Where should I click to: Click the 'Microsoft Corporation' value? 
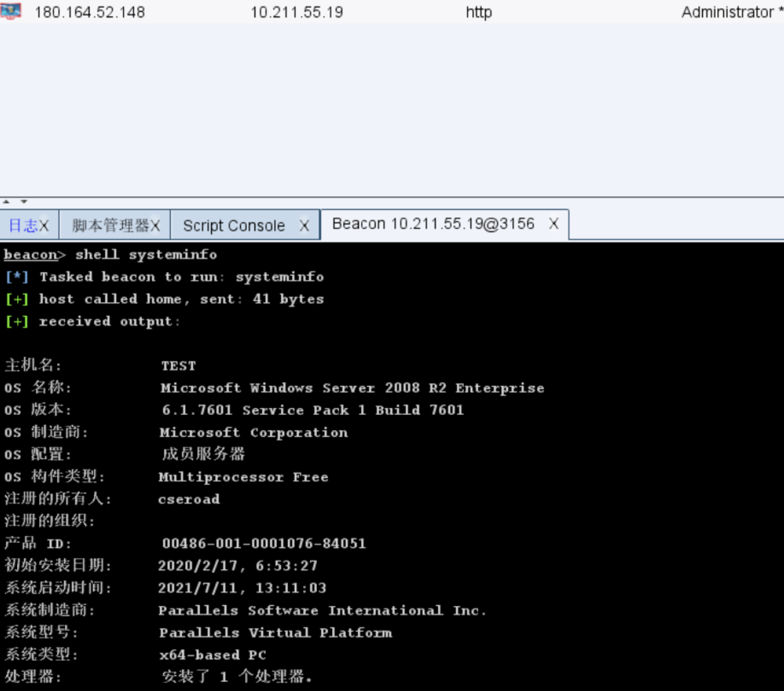pos(253,433)
